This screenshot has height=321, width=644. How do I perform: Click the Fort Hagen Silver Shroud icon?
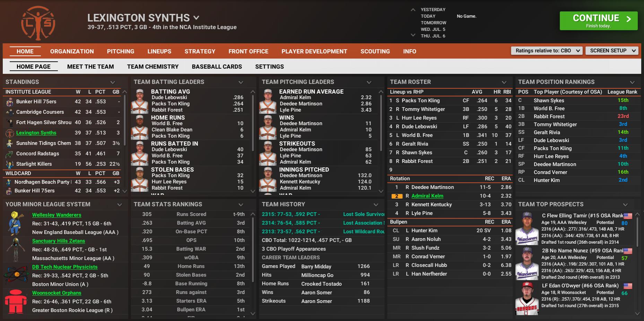point(10,123)
